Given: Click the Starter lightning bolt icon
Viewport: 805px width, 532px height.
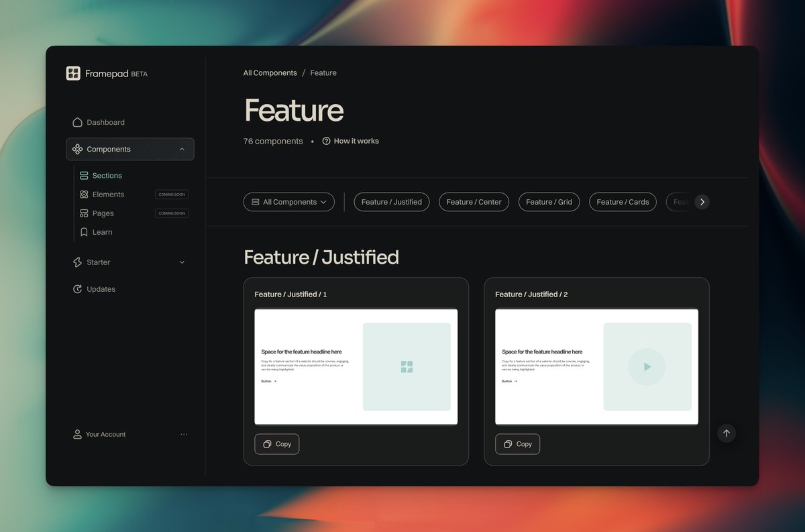Looking at the screenshot, I should coord(77,262).
